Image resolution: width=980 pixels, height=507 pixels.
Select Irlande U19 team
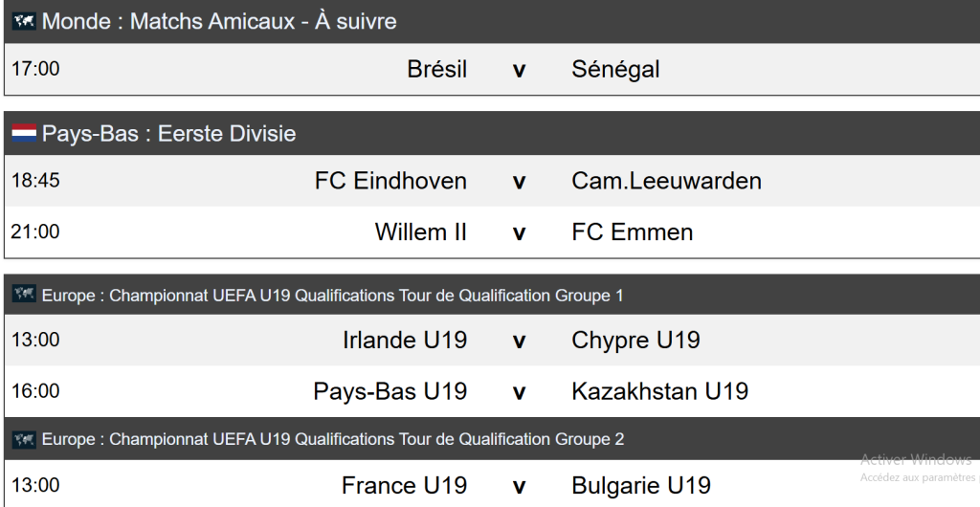(x=405, y=340)
